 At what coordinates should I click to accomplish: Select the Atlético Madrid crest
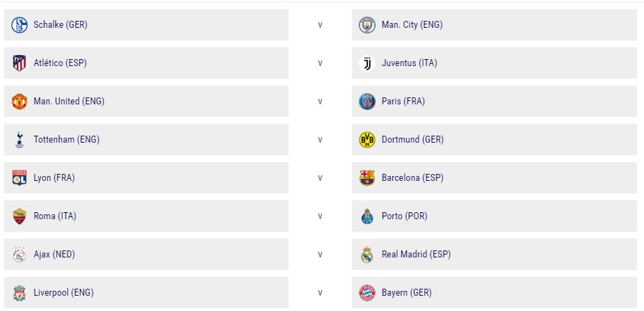click(x=19, y=63)
